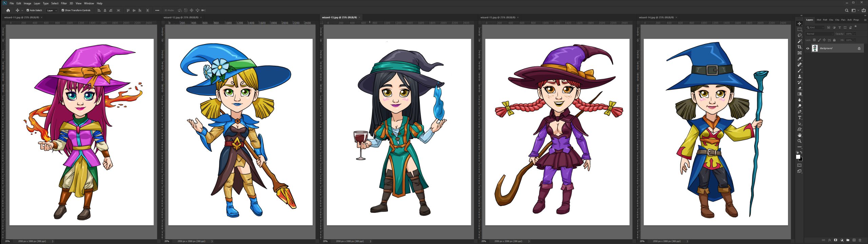Toggle lock all icon in Layers panel
Screen dimensions: 868x244
coord(834,40)
